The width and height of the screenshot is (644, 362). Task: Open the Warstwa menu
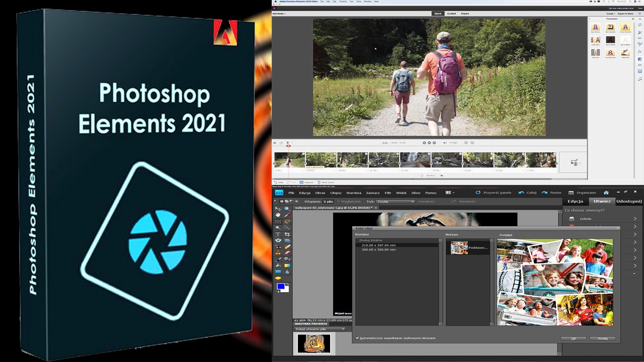(354, 193)
